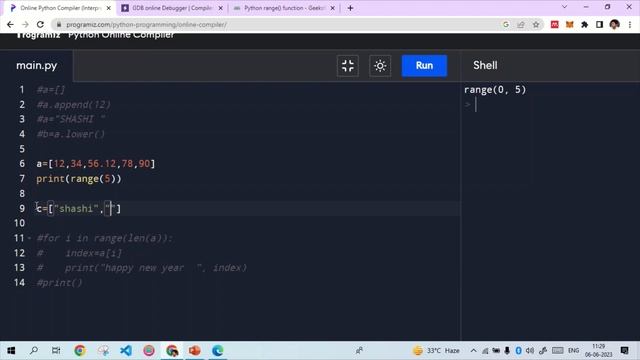Close the Online Python Compiler tab

coord(109,8)
